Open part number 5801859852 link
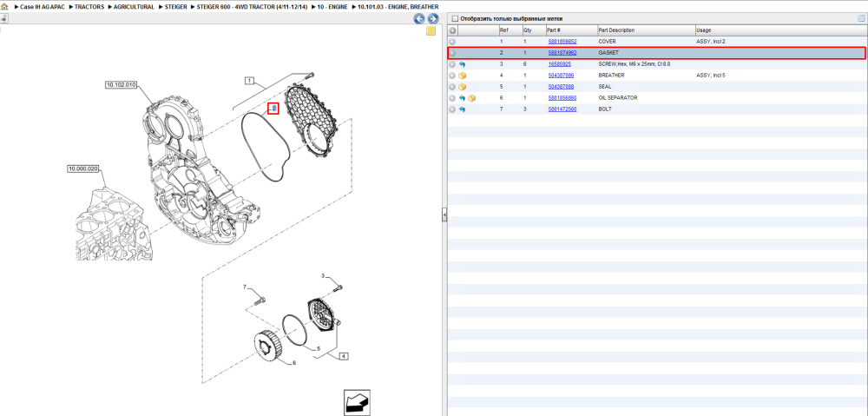 click(562, 42)
